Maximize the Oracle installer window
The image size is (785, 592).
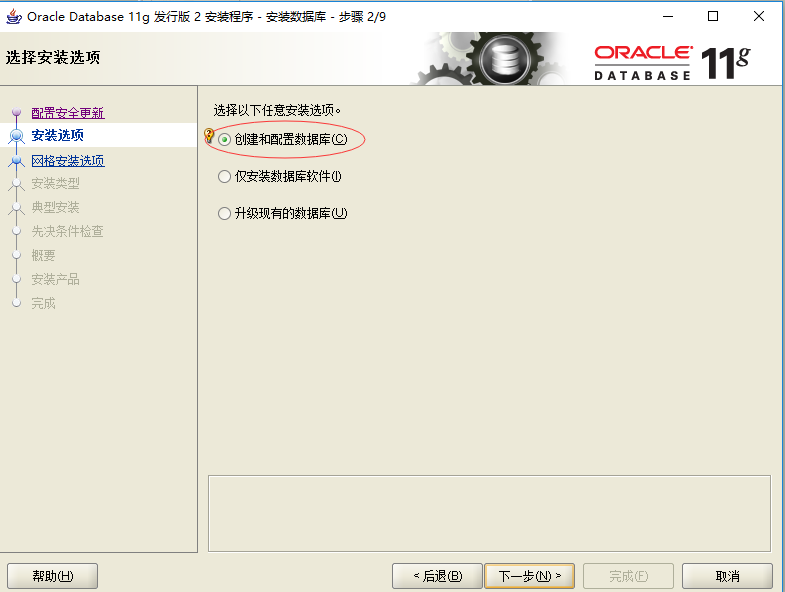tap(713, 17)
